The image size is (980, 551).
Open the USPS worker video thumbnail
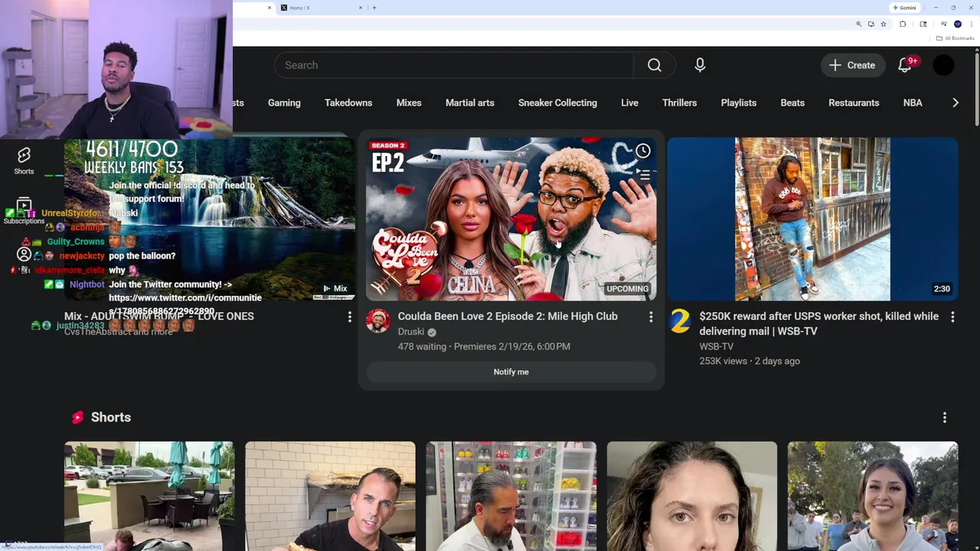(x=813, y=219)
